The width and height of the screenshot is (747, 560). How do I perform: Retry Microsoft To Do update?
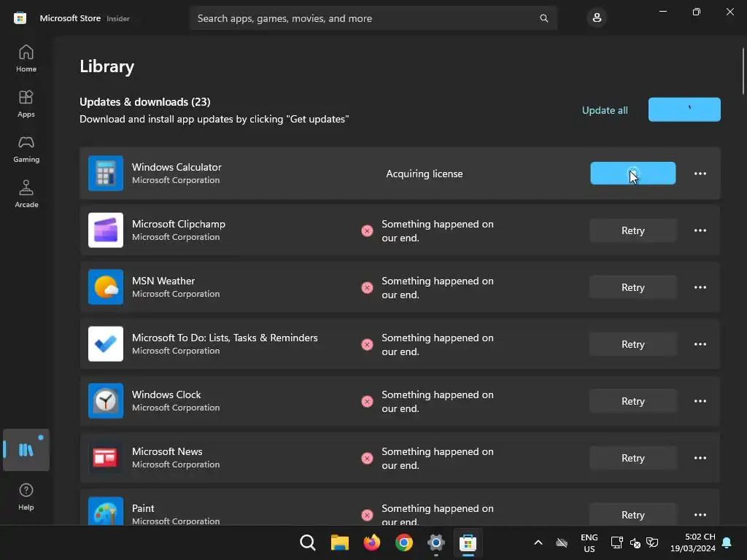[632, 344]
